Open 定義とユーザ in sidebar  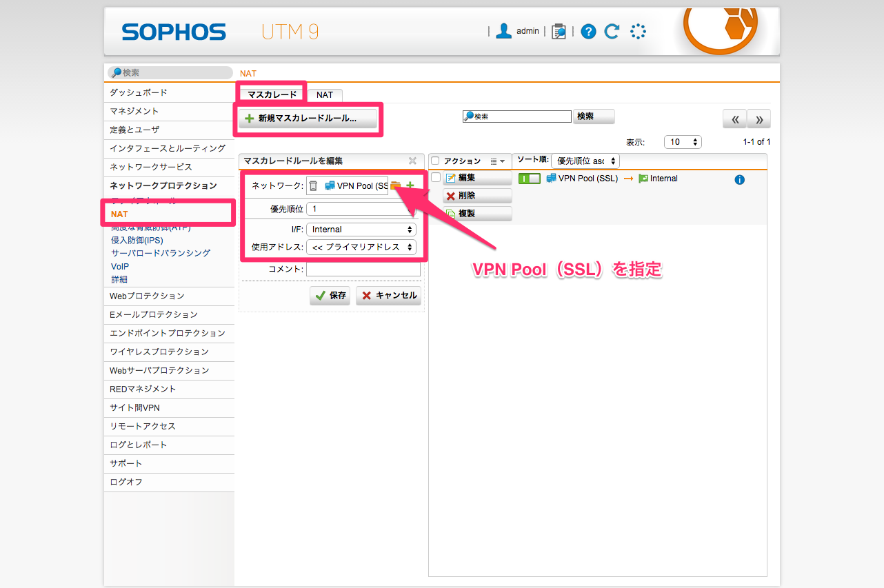pyautogui.click(x=170, y=130)
